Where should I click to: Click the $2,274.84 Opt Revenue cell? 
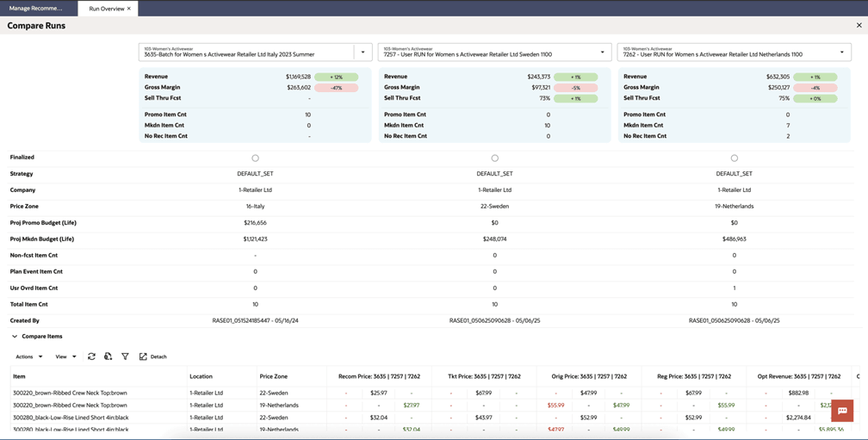(x=797, y=418)
